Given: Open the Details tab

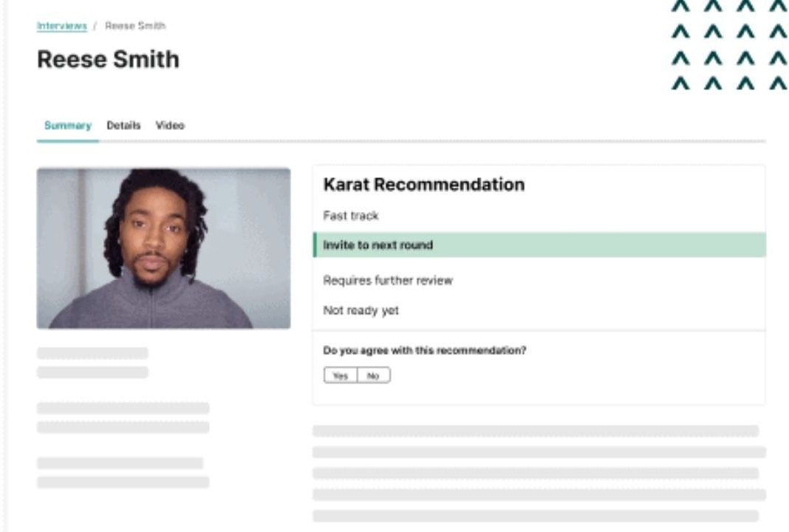Looking at the screenshot, I should click(123, 126).
